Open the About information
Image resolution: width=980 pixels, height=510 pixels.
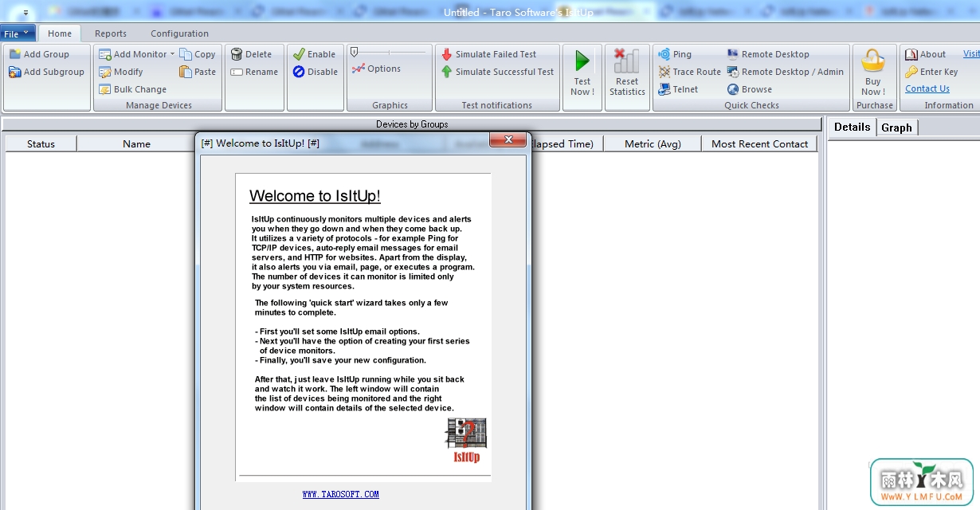pyautogui.click(x=925, y=54)
